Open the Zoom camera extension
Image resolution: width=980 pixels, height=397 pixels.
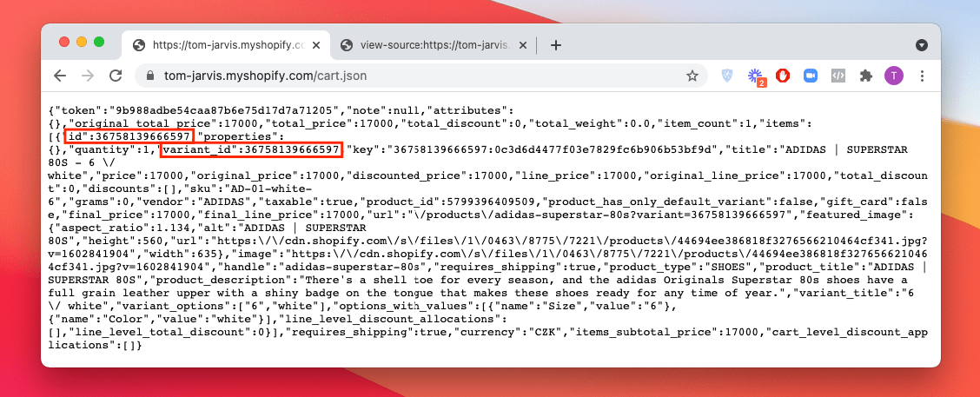click(x=811, y=76)
